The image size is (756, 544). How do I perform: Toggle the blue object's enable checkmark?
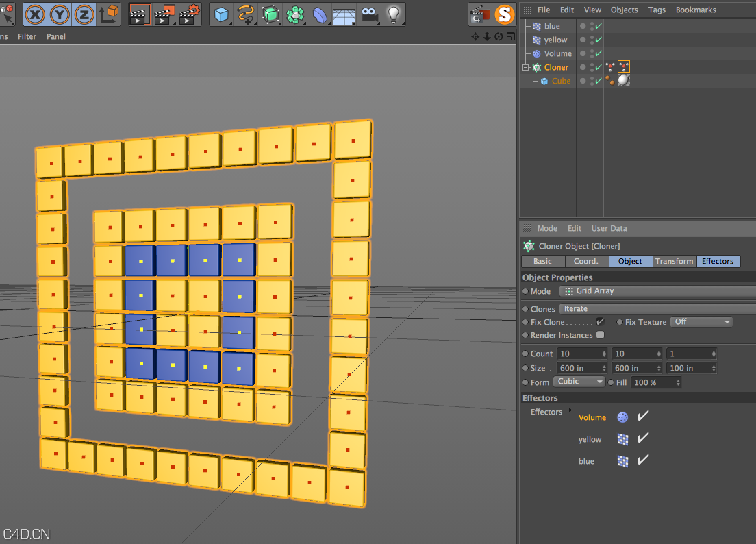[x=598, y=26]
